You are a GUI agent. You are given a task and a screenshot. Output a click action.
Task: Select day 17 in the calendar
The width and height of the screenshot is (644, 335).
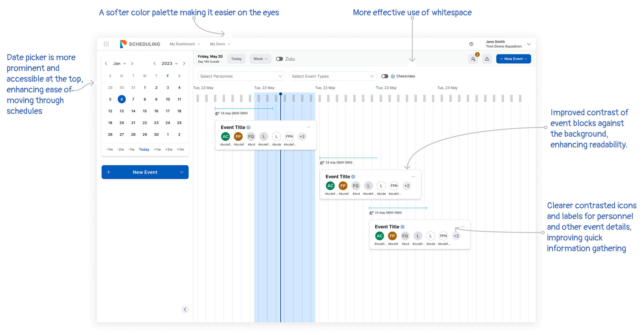click(x=168, y=111)
